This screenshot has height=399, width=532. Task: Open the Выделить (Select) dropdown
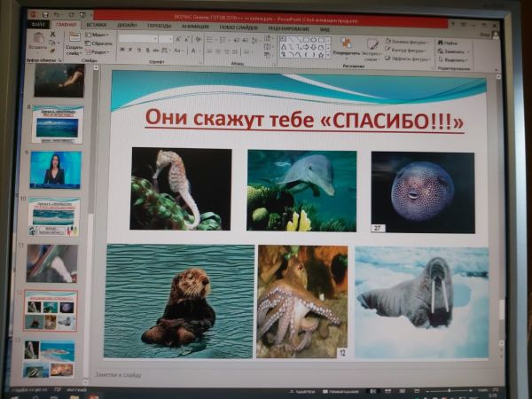pyautogui.click(x=452, y=59)
